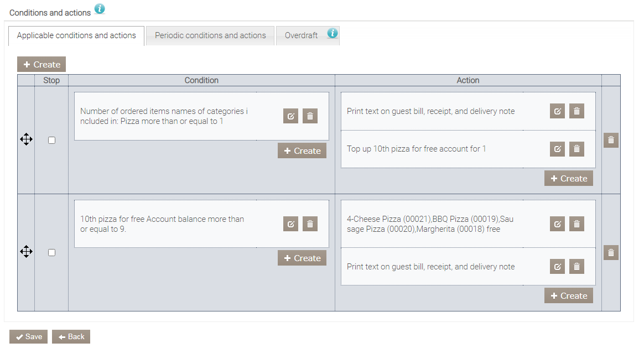Delete second row's 'Print text on guest bill' action
Screen dimensions: 644x348
tap(577, 267)
